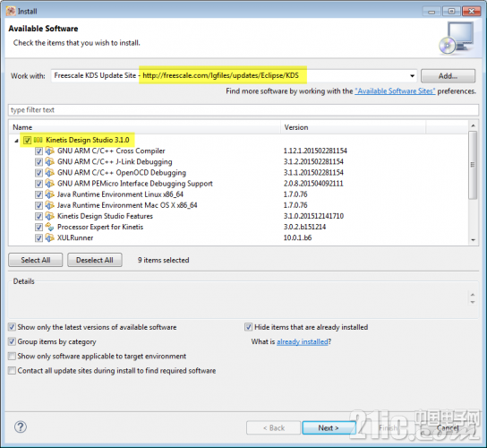
Task: Uncheck GNU ARM C/C++ OpenOCD Debugging checkbox
Action: [38, 173]
